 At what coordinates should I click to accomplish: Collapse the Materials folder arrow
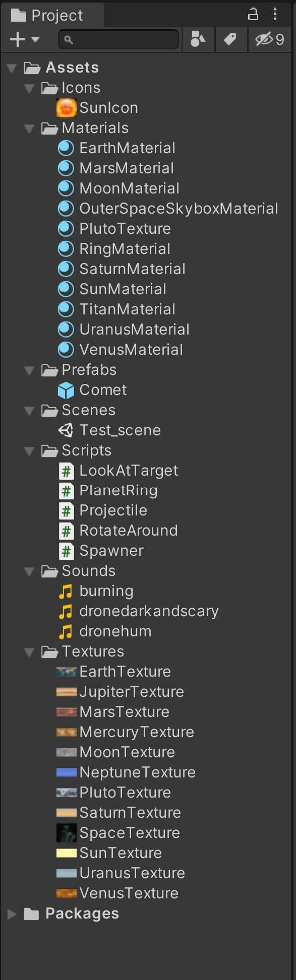(x=29, y=128)
